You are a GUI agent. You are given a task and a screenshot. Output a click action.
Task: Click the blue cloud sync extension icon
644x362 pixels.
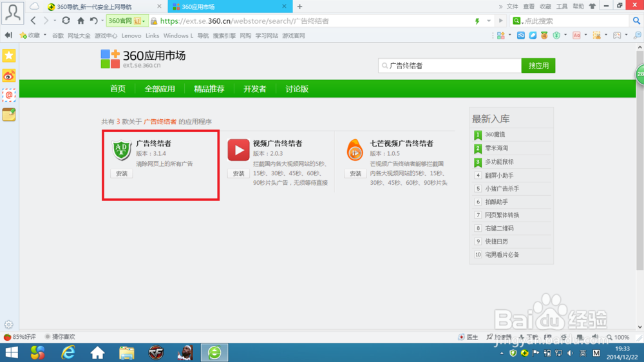[x=521, y=35]
